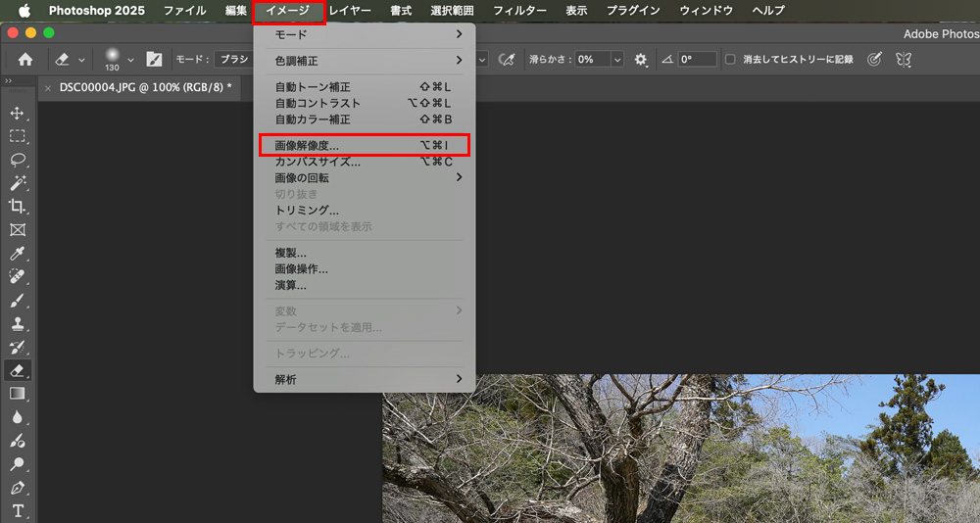The height and width of the screenshot is (523, 980).
Task: Click the brush angle 0° field
Action: click(697, 60)
